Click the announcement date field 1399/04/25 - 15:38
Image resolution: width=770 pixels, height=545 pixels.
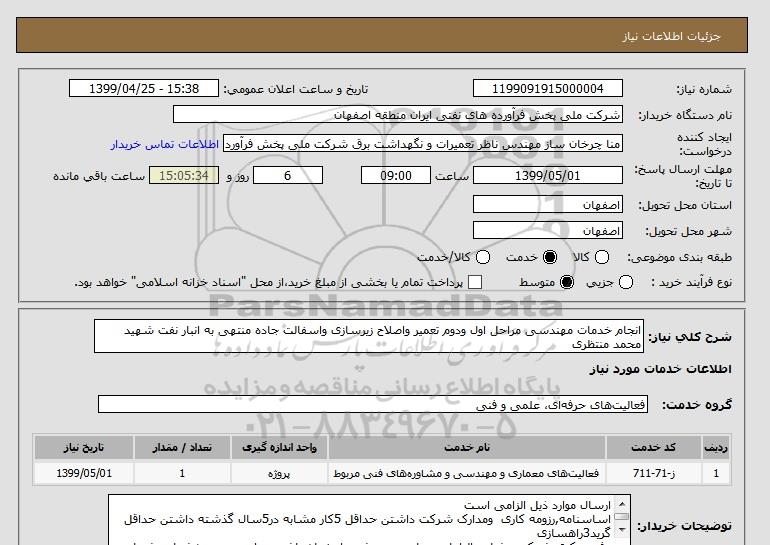(144, 88)
